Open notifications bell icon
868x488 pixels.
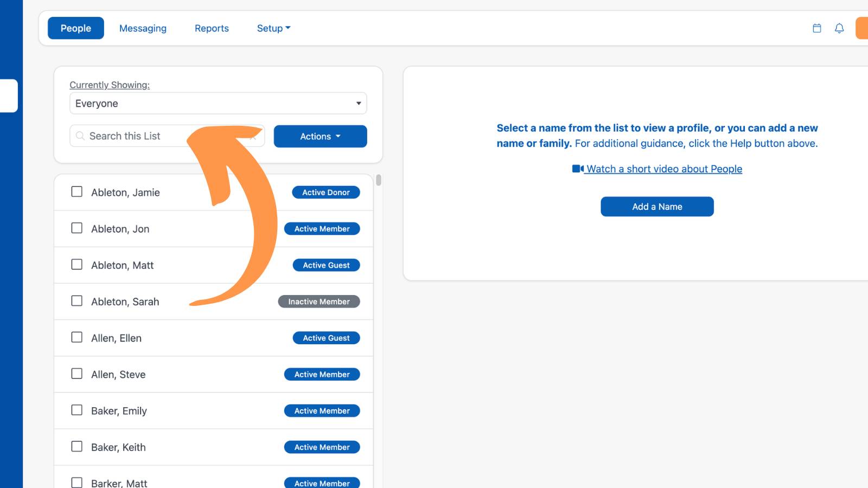[x=839, y=28]
